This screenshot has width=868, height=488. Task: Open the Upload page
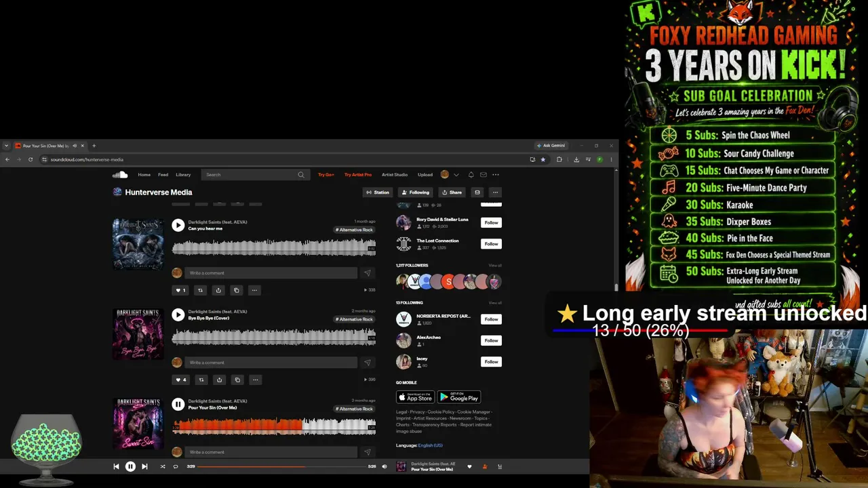point(425,175)
